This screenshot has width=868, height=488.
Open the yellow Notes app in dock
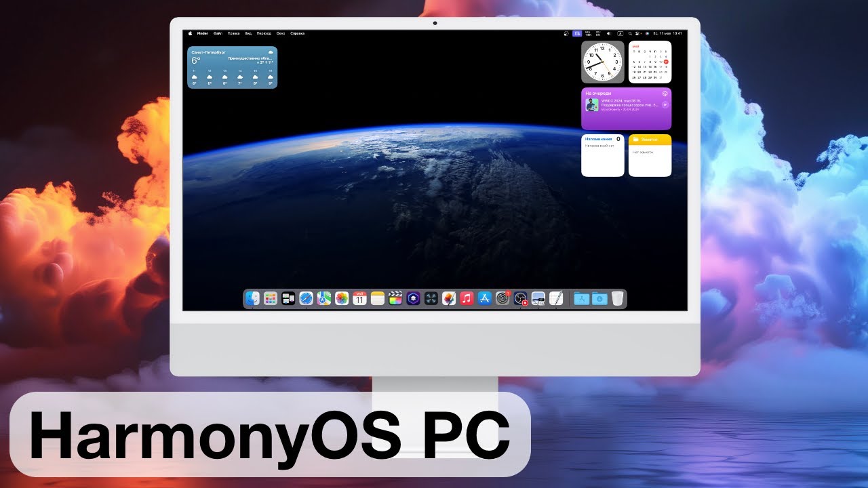pos(378,298)
